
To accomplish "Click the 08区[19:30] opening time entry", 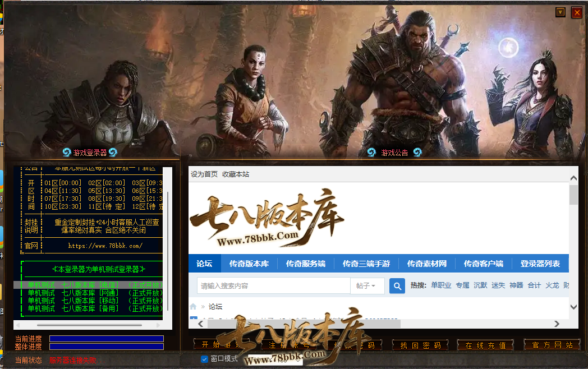I will (x=107, y=199).
